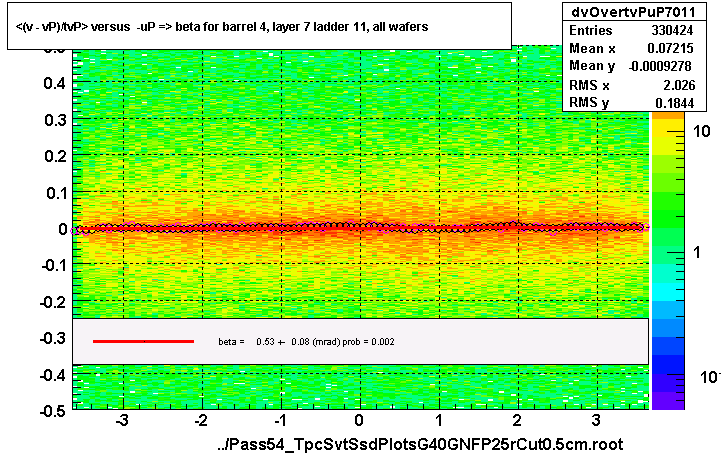Click the magenta profile marker at left edge
Image resolution: width=721 pixels, height=455 pixels.
click(74, 231)
